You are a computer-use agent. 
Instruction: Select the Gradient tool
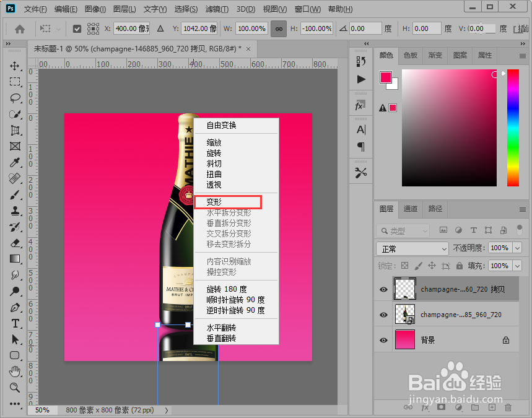click(x=15, y=259)
